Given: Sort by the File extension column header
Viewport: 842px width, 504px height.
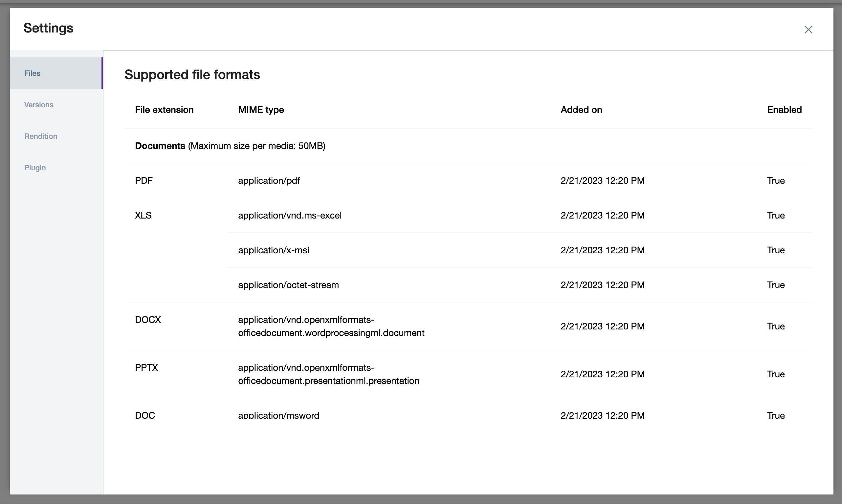Looking at the screenshot, I should click(164, 109).
